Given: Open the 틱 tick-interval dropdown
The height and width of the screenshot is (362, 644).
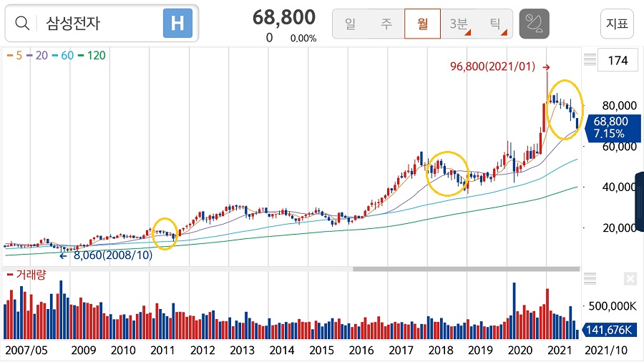Looking at the screenshot, I should [495, 24].
